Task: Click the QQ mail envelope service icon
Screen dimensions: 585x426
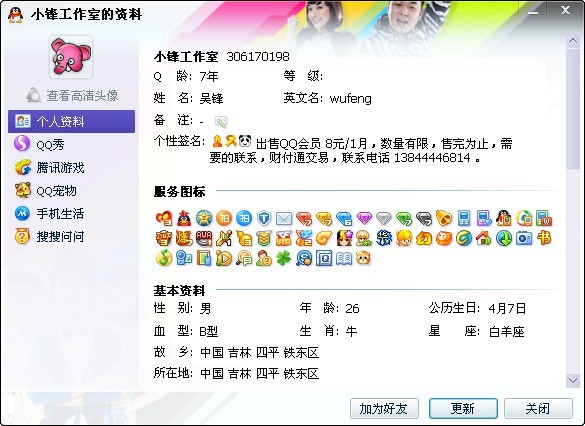Action: pyautogui.click(x=284, y=218)
